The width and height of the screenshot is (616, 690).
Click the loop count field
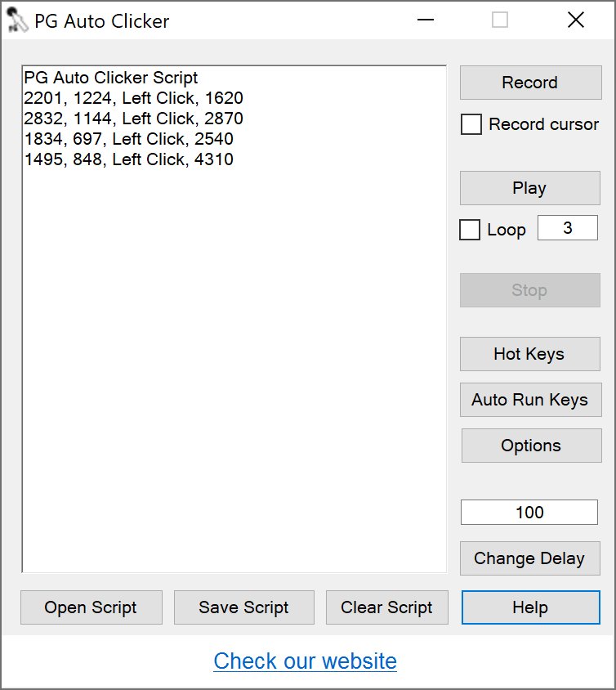click(x=567, y=228)
